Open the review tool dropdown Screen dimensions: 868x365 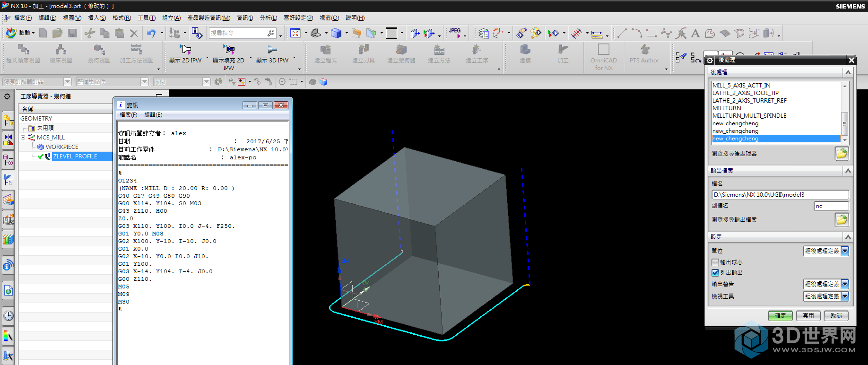click(x=826, y=296)
